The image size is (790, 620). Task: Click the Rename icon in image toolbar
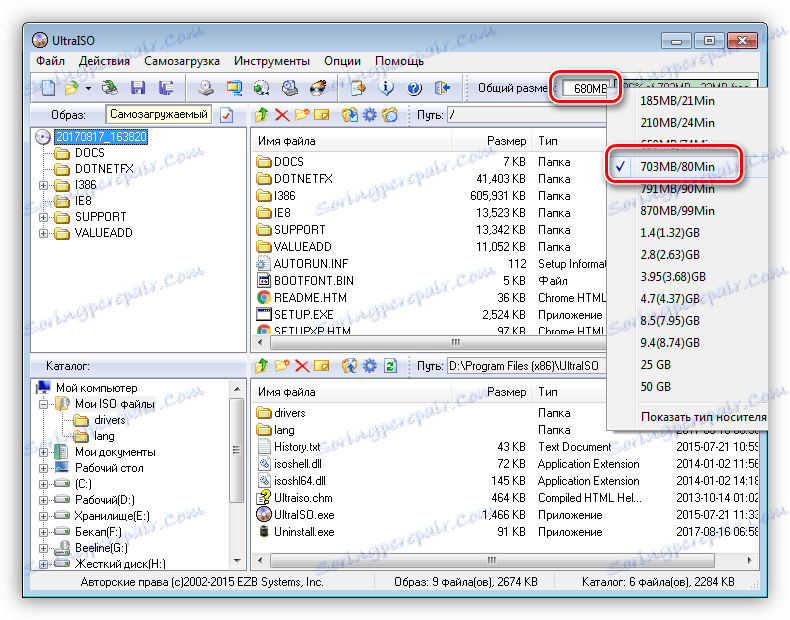pyautogui.click(x=321, y=115)
